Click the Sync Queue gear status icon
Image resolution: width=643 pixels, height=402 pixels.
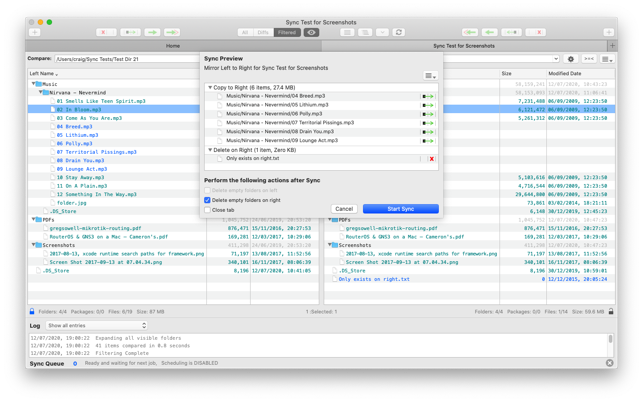click(75, 363)
